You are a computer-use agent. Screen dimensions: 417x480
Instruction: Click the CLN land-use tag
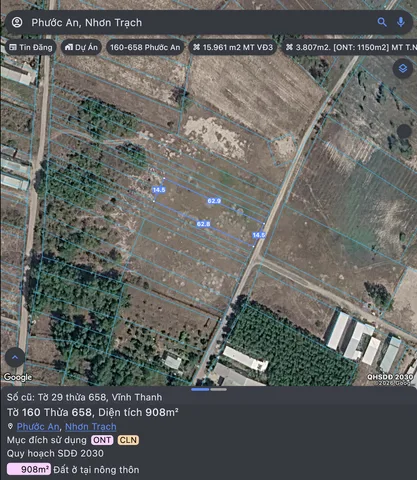128,440
